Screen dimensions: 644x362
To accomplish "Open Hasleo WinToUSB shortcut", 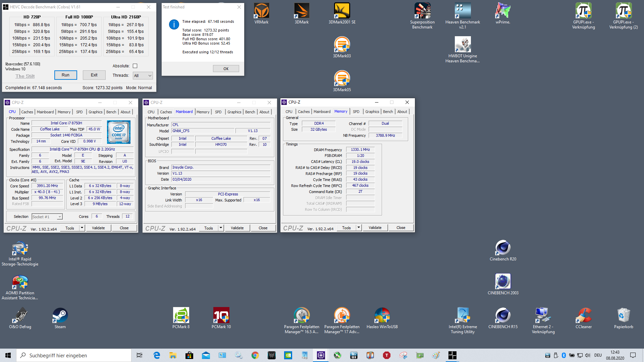I will click(382, 318).
